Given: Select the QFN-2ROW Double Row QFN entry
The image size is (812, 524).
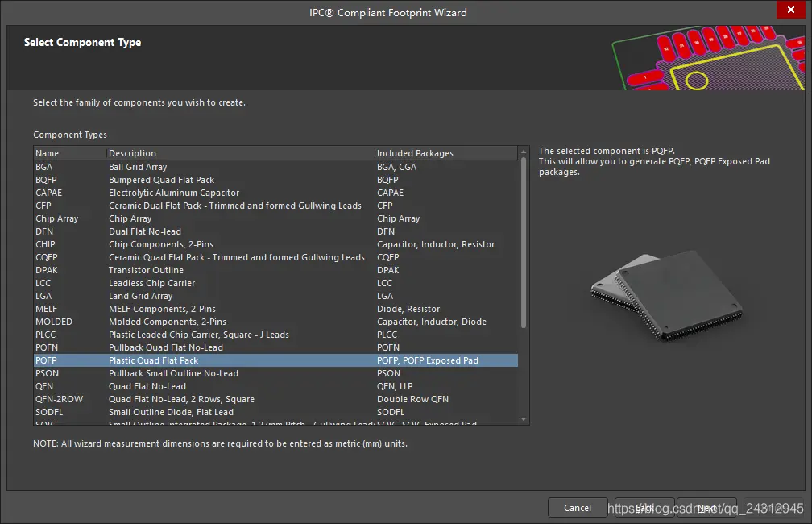Looking at the screenshot, I should click(x=275, y=399).
